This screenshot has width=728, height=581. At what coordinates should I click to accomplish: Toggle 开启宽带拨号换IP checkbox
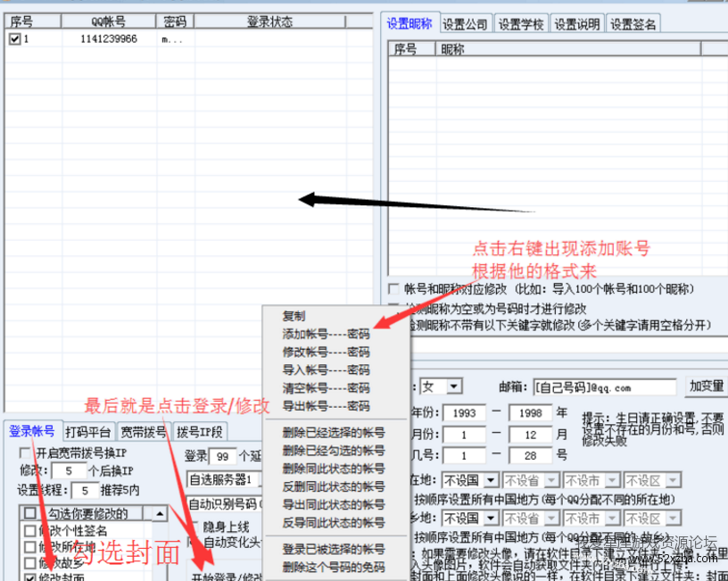pos(25,453)
